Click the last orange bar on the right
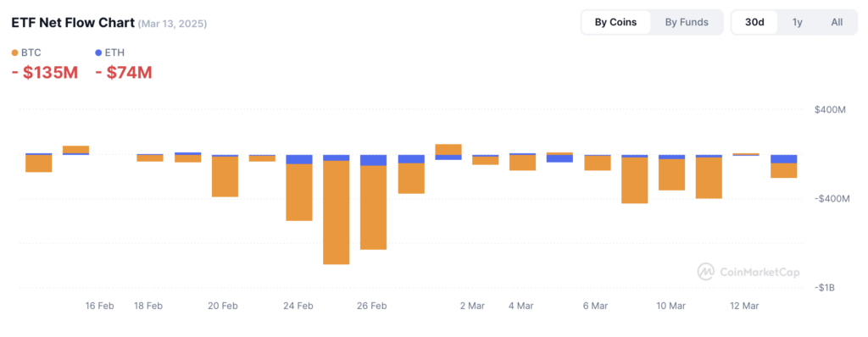The height and width of the screenshot is (337, 868). [783, 170]
